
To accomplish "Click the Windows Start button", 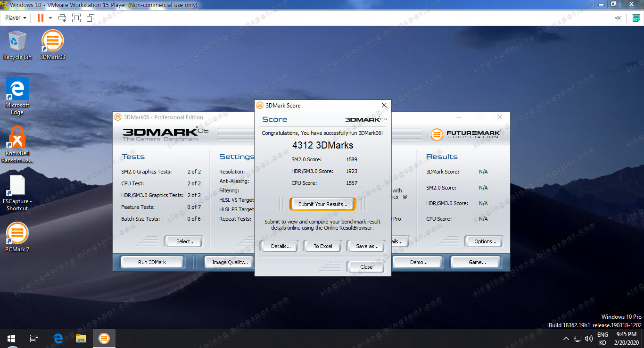I will pos(11,339).
